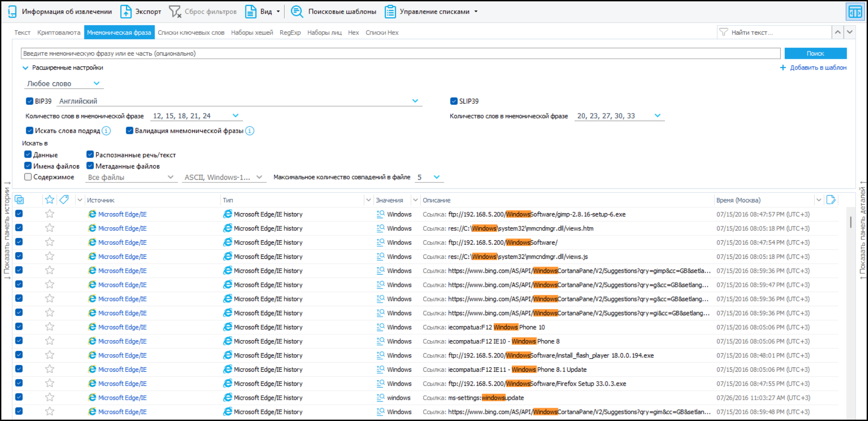Star the first Microsoft Edge/IE result row
The image size is (868, 421).
click(x=50, y=214)
